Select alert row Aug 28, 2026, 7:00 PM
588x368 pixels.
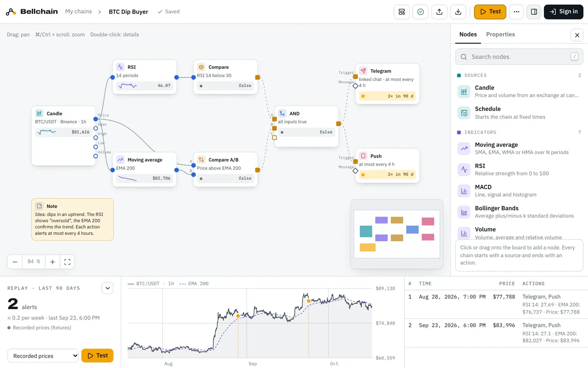coord(496,304)
